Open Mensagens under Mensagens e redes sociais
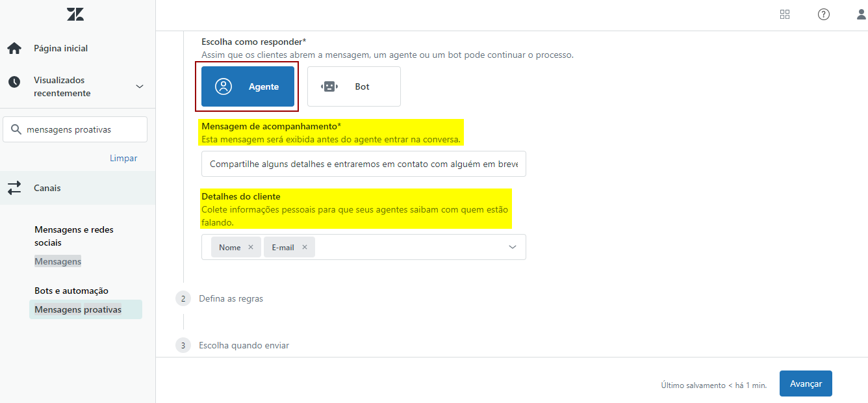Image resolution: width=868 pixels, height=403 pixels. [x=58, y=261]
